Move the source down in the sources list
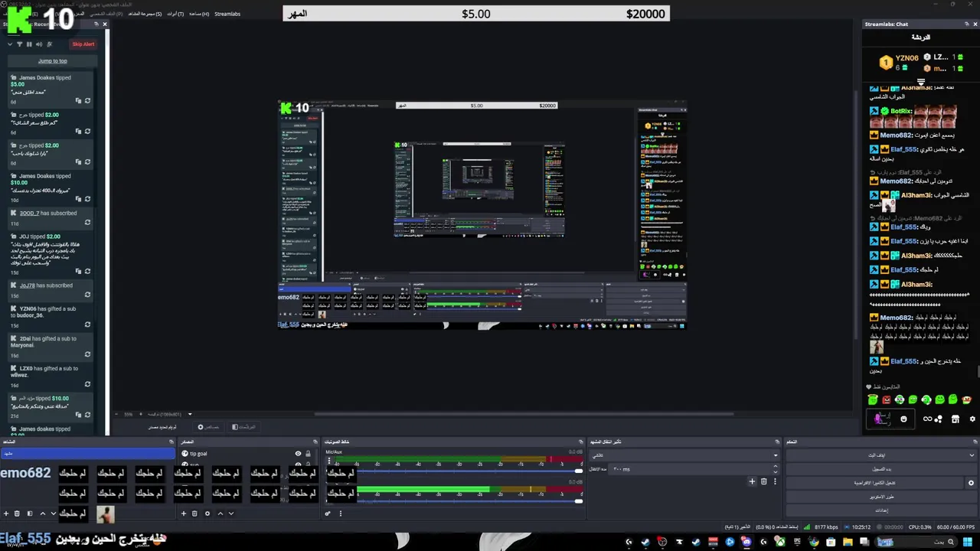This screenshot has height=551, width=980. click(231, 514)
